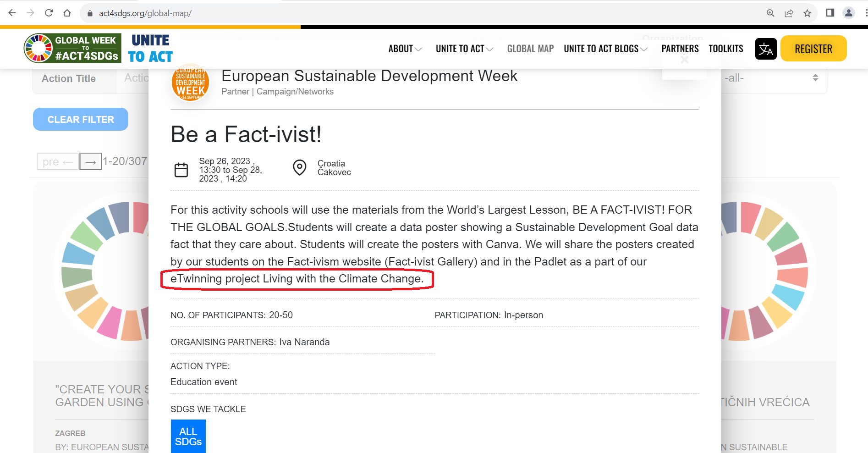Click the ALL SDGs blue tile
Viewport: 868px width, 453px height.
click(x=188, y=436)
